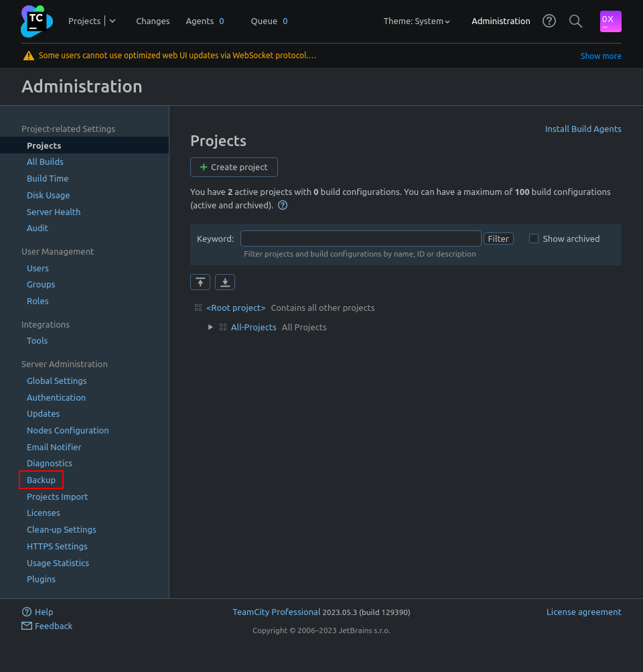Focus the Keyword filter input field
Viewport: 643px width, 672px height.
360,239
